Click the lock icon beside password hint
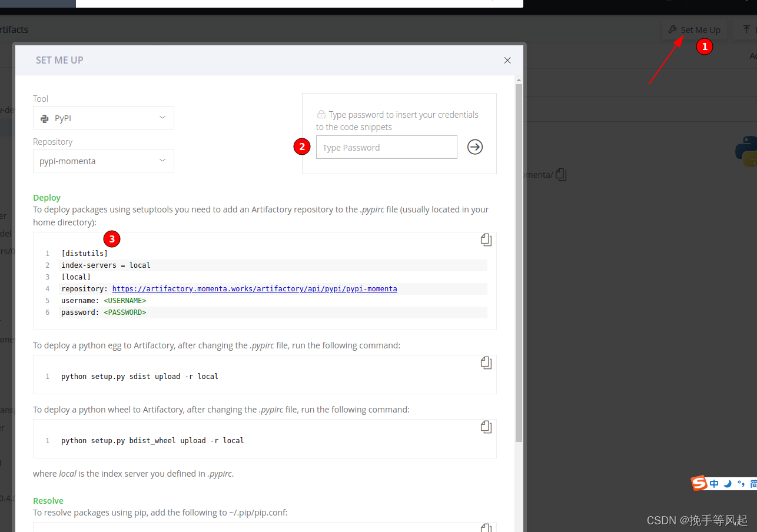 pyautogui.click(x=321, y=114)
